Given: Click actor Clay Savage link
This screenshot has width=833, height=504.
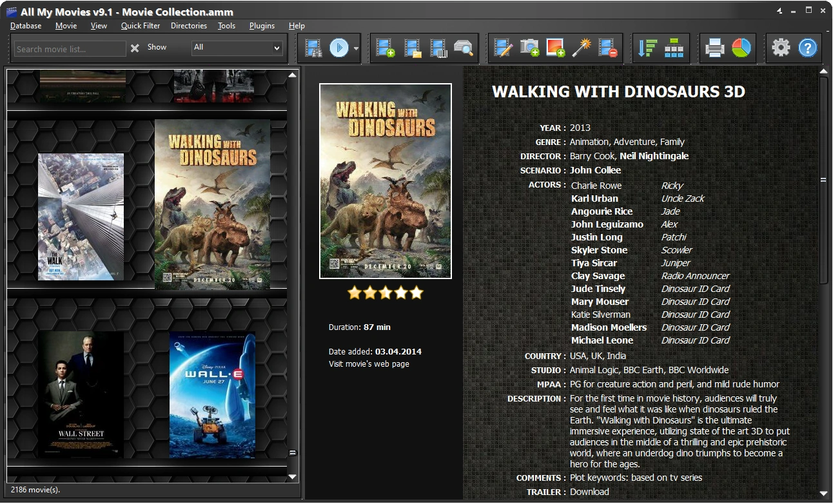Looking at the screenshot, I should coord(598,276).
